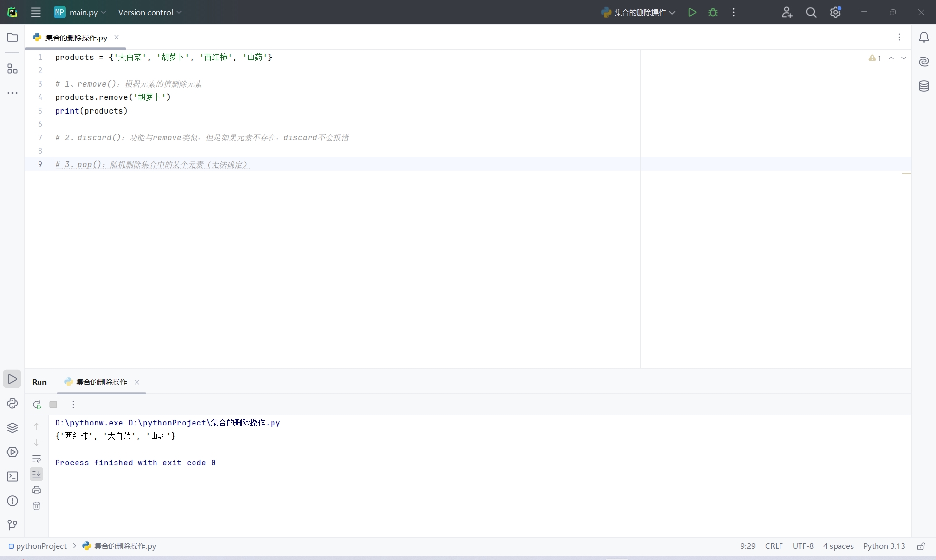The width and height of the screenshot is (936, 560).
Task: Open the Version Control (git) tool window
Action: tap(12, 524)
